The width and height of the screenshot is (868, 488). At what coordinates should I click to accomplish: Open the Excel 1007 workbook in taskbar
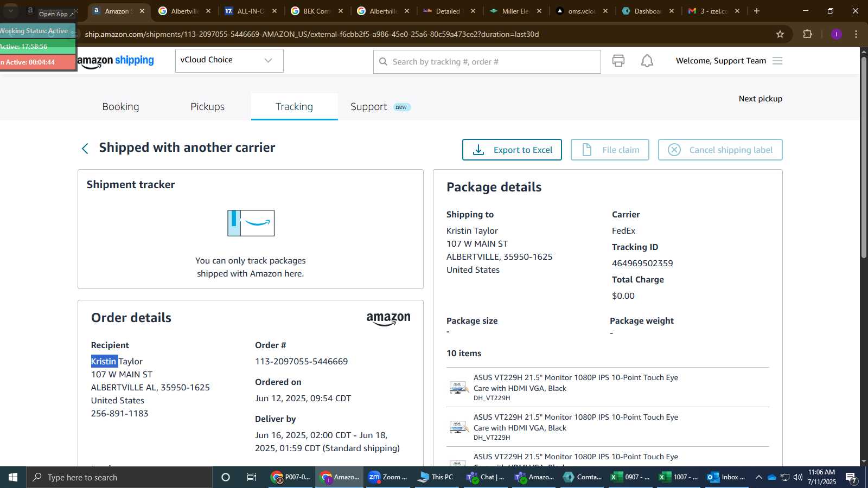click(678, 477)
